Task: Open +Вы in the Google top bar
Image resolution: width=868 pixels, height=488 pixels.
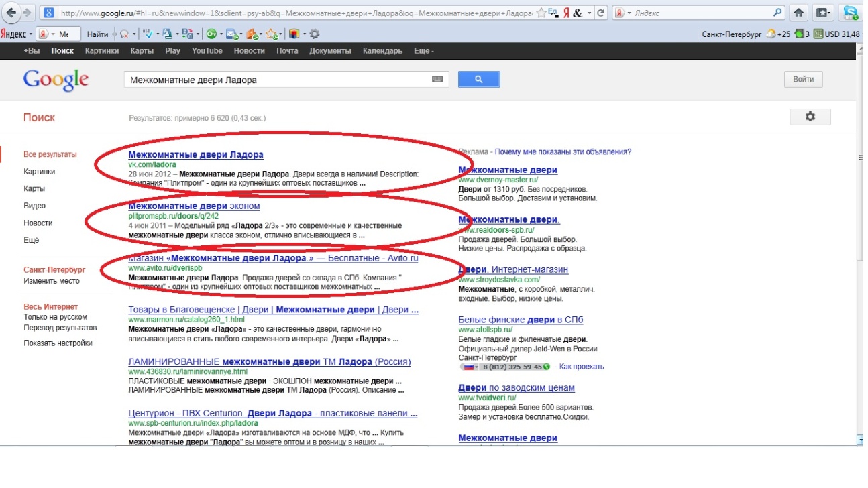Action: point(32,51)
